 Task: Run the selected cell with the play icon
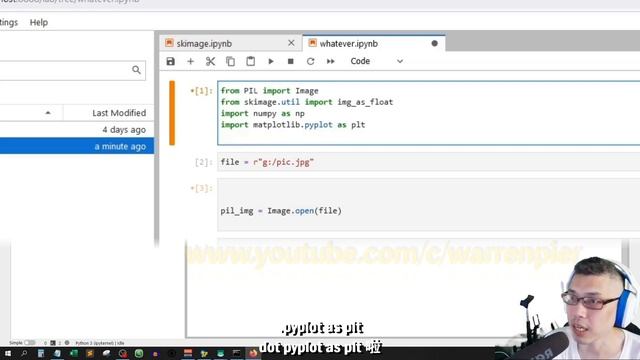coord(271,61)
